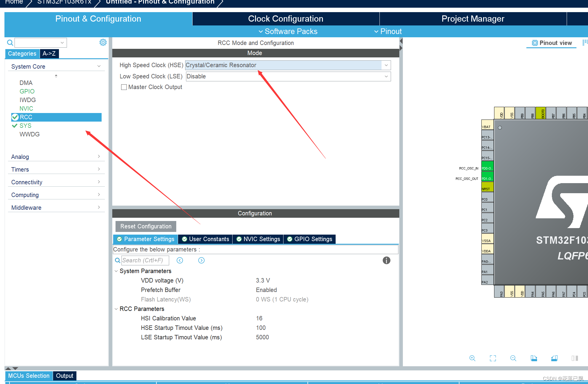
Task: Collapse the RCC Parameters group
Action: click(116, 309)
